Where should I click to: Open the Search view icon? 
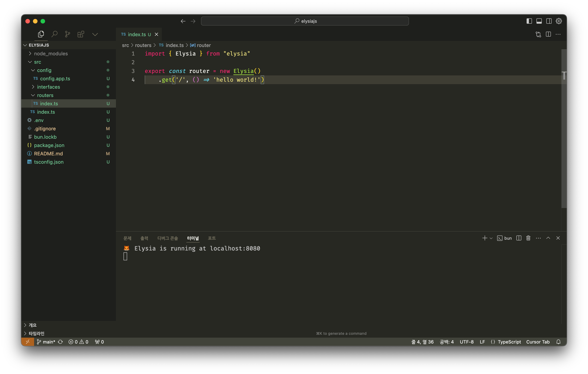click(x=54, y=34)
